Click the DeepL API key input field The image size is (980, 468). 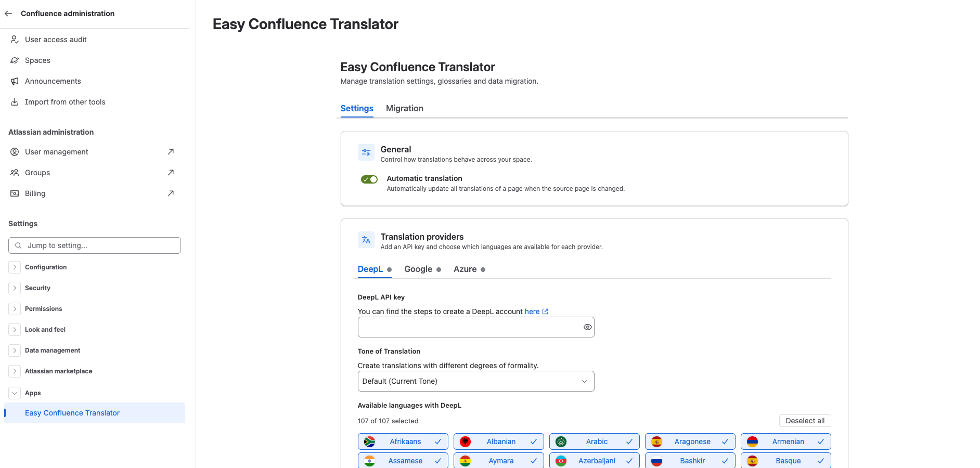click(x=476, y=327)
